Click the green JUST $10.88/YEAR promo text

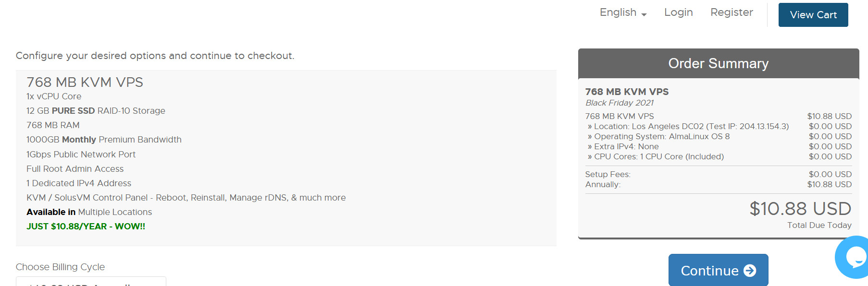point(86,226)
